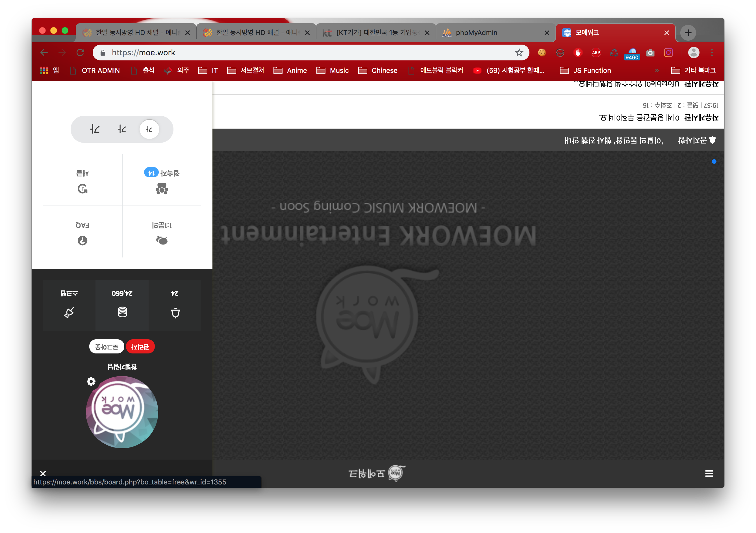
Task: Click the red 관리자 admin button
Action: point(140,347)
